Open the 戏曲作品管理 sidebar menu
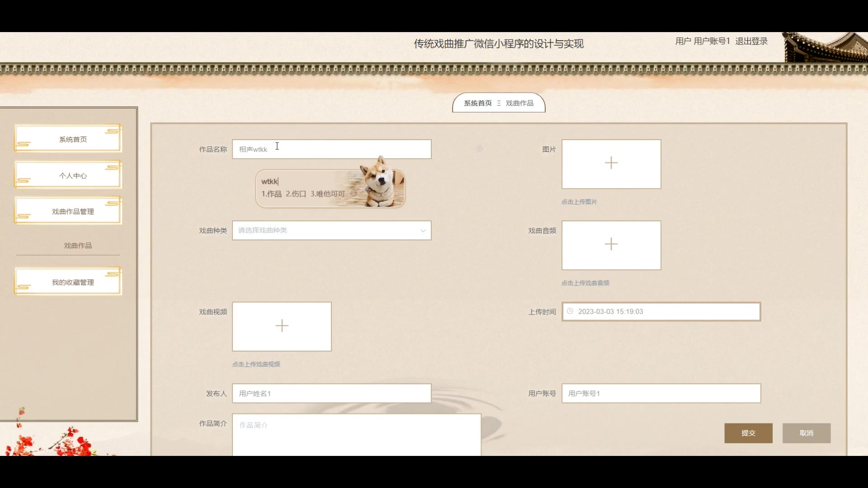The image size is (868, 488). 68,211
